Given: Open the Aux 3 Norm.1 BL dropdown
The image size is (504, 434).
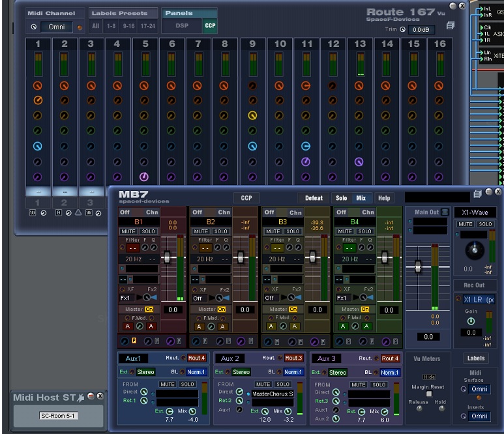Looking at the screenshot, I should 389,372.
